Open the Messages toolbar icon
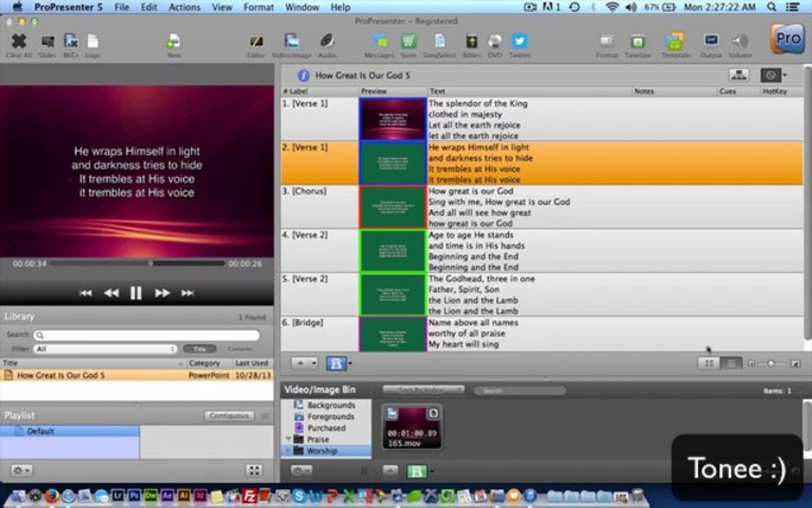The height and width of the screenshot is (508, 812). click(x=379, y=45)
